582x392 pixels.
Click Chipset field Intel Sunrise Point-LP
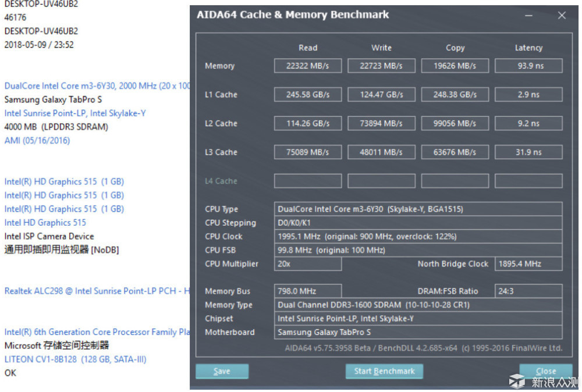point(418,319)
